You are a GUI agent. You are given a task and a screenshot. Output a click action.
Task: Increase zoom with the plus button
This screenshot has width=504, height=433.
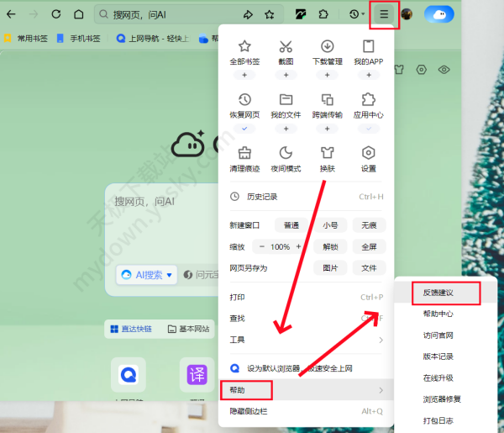tap(298, 246)
